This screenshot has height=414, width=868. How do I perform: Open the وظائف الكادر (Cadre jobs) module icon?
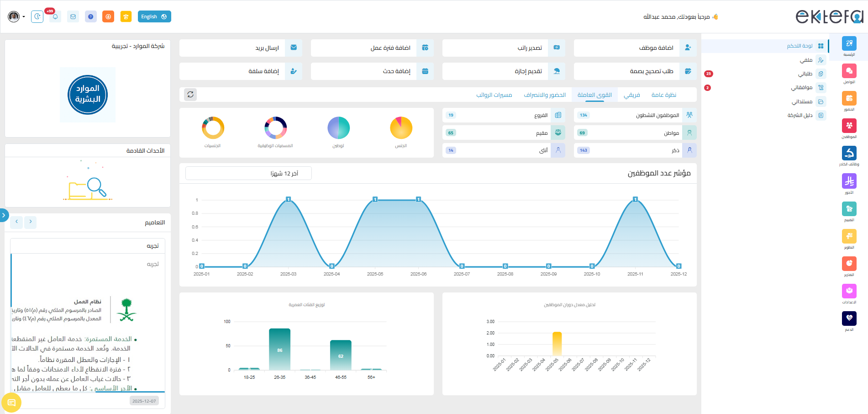click(849, 153)
